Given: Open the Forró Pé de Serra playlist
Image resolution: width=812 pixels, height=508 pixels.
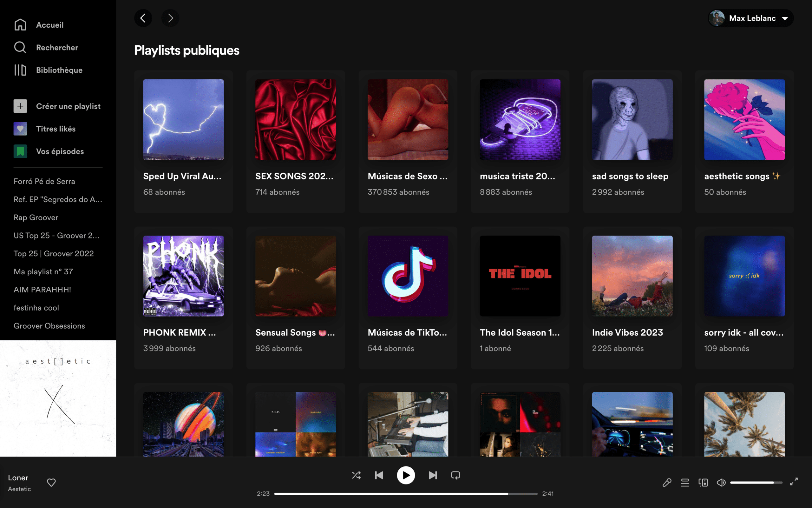Looking at the screenshot, I should click(44, 181).
